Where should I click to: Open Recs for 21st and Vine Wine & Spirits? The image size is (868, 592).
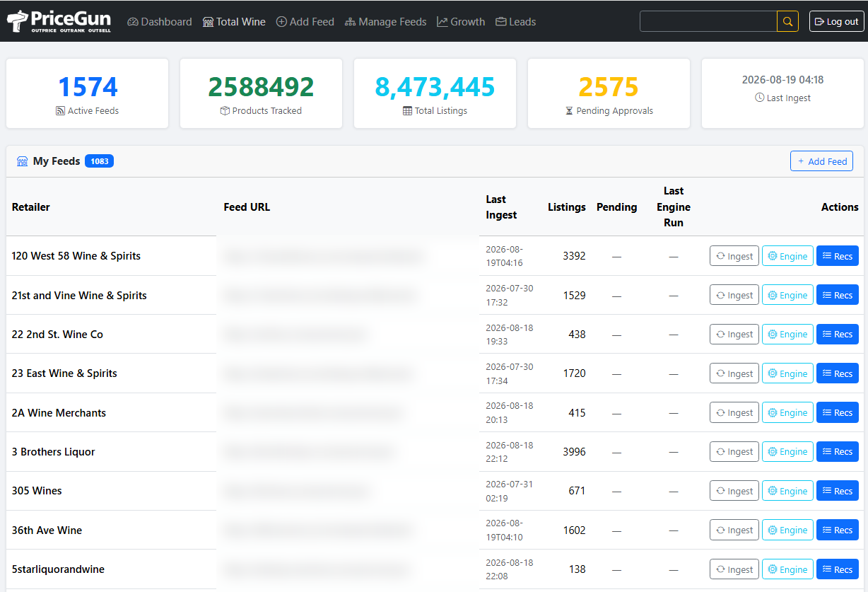point(838,295)
